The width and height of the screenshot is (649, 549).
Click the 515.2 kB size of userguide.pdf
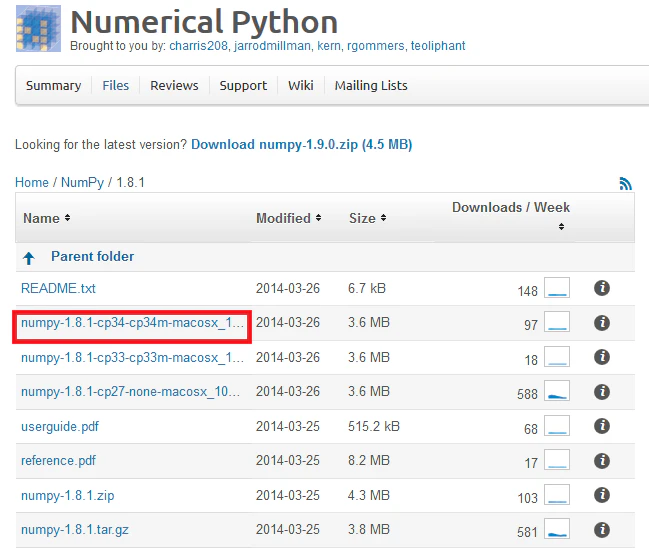tap(374, 426)
